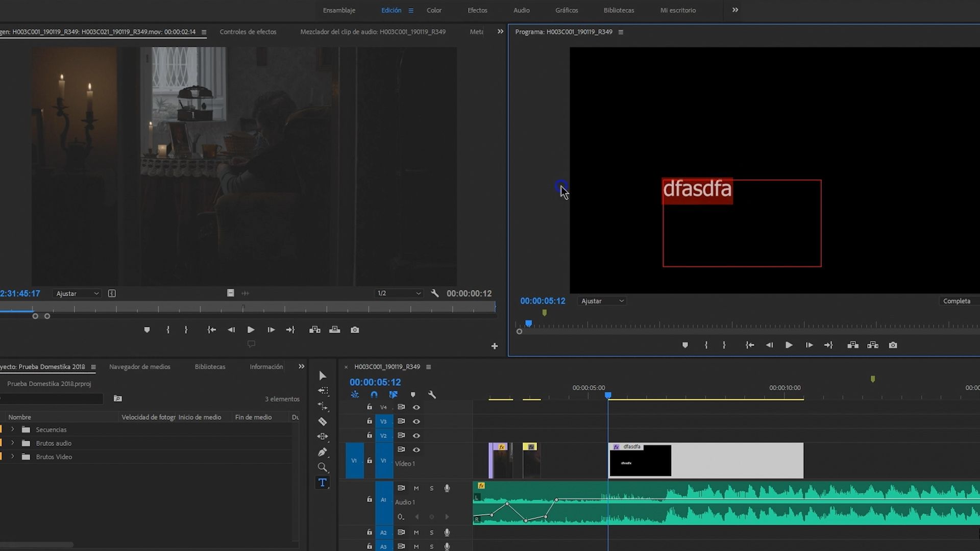Viewport: 980px width, 551px height.
Task: Open the 1/2 playback resolution dropdown
Action: pyautogui.click(x=399, y=293)
